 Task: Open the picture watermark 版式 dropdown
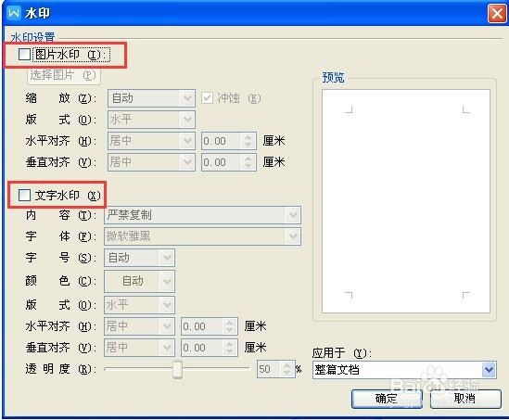click(151, 120)
